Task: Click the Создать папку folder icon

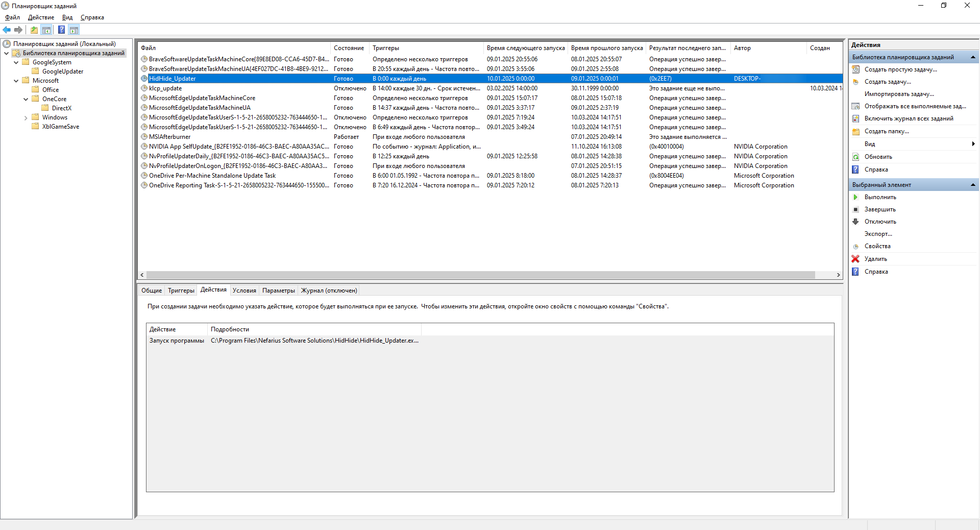Action: click(856, 131)
